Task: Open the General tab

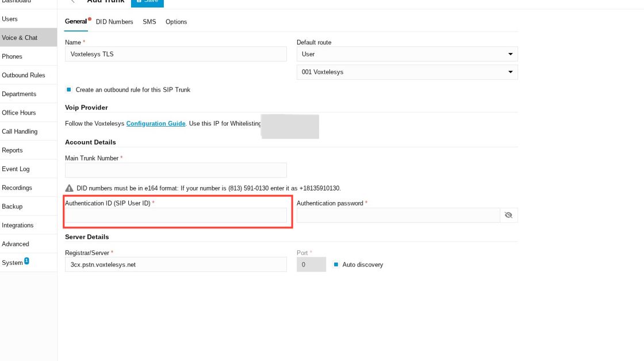Action: point(76,21)
